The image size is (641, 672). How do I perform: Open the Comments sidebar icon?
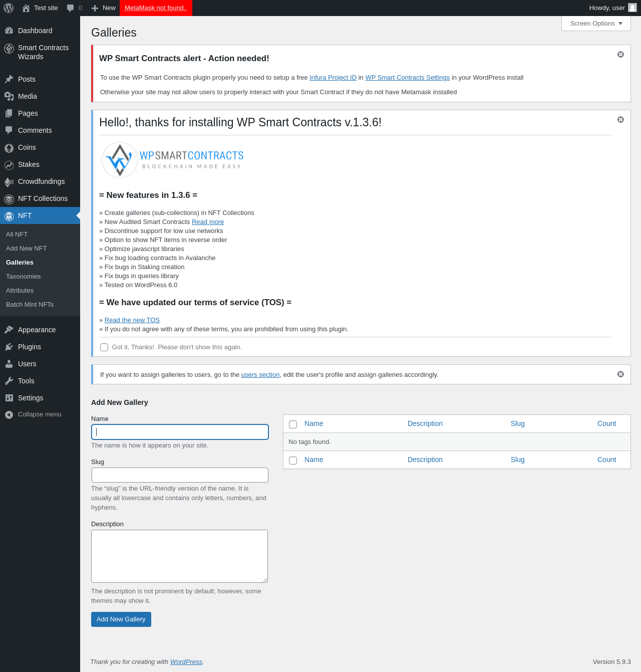(9, 130)
